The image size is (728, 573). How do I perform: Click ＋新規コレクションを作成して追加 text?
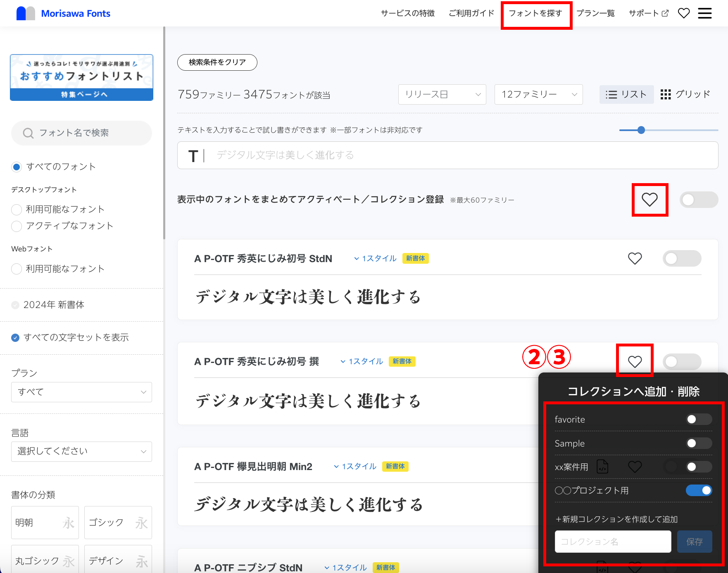616,519
